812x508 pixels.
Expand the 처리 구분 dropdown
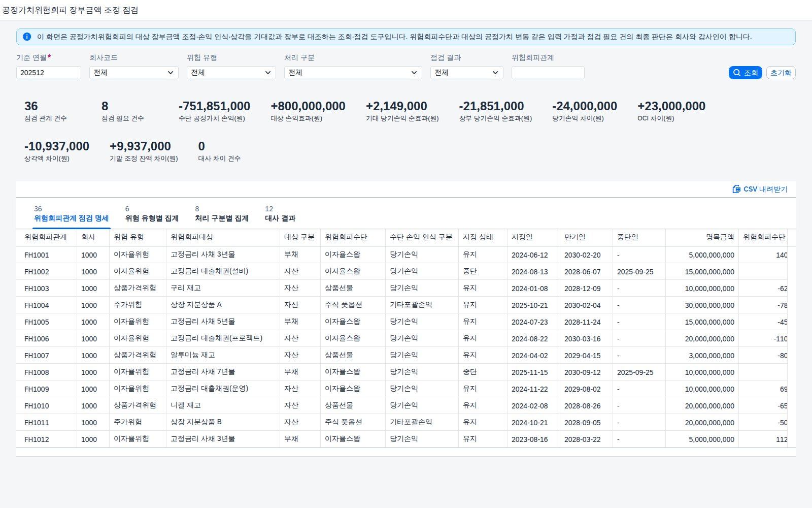[x=353, y=73]
